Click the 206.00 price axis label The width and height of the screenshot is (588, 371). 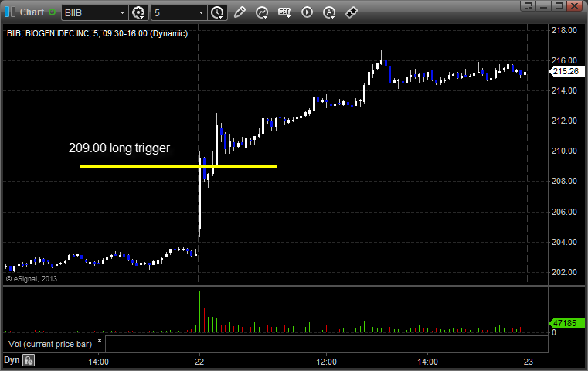pos(564,212)
